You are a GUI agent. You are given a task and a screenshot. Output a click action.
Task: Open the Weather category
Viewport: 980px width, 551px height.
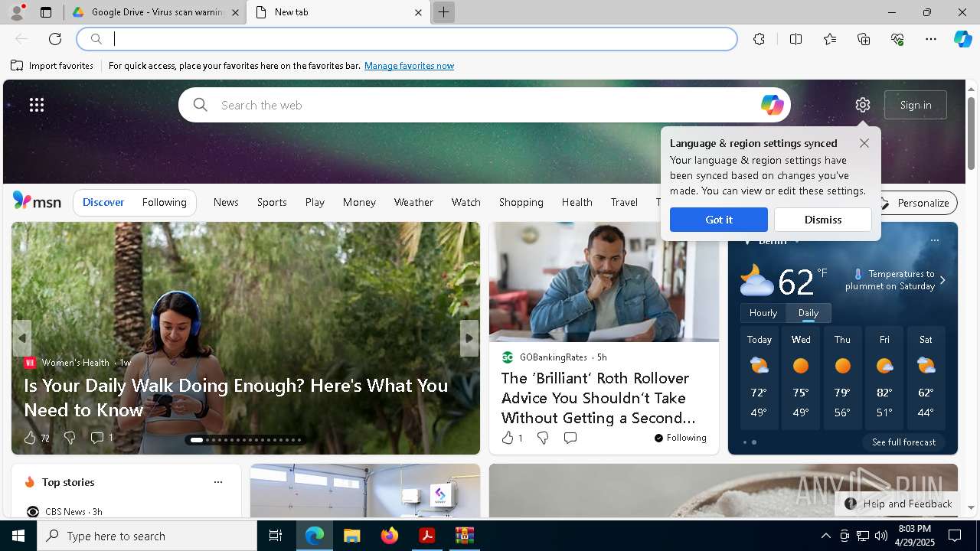pyautogui.click(x=413, y=202)
